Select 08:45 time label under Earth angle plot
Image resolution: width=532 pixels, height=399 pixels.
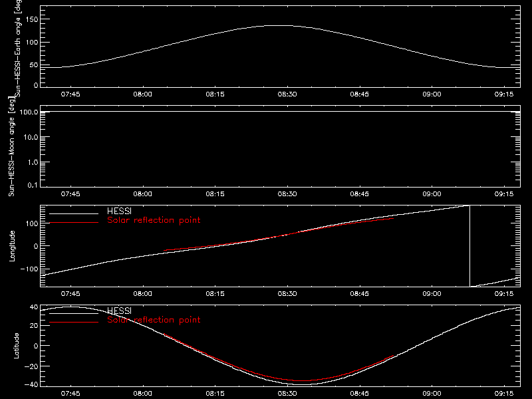[360, 94]
